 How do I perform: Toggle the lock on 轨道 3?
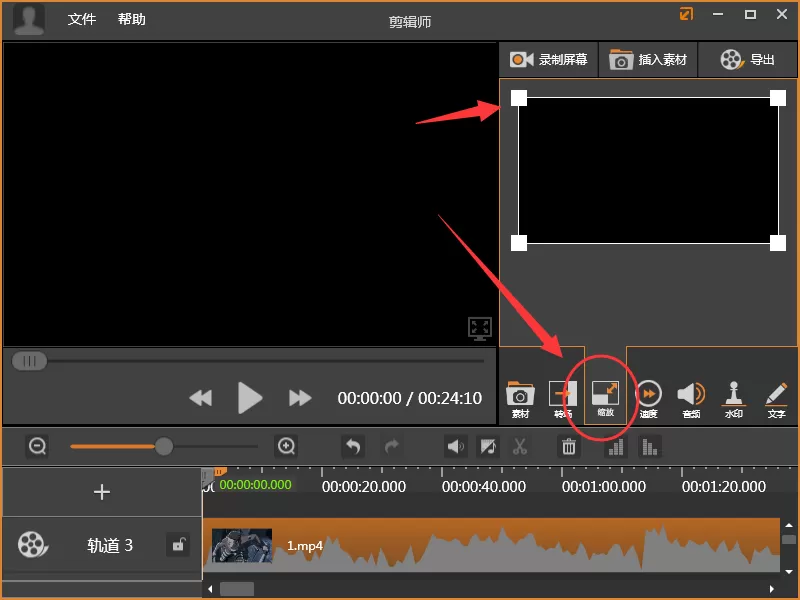[178, 544]
